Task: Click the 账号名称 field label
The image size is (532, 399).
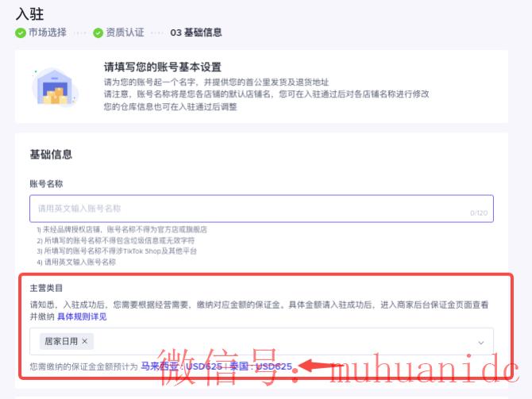Action: [46, 184]
